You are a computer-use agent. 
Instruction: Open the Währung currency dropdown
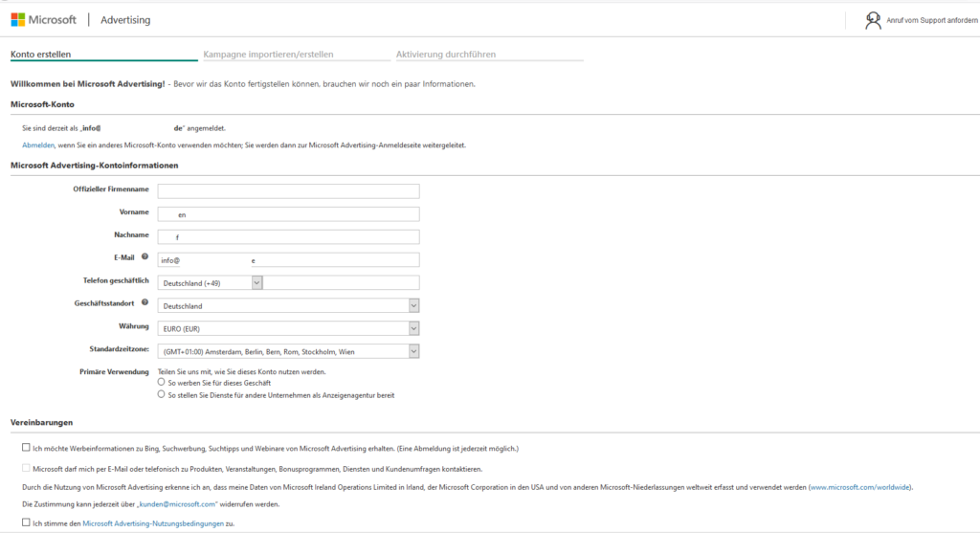[413, 328]
